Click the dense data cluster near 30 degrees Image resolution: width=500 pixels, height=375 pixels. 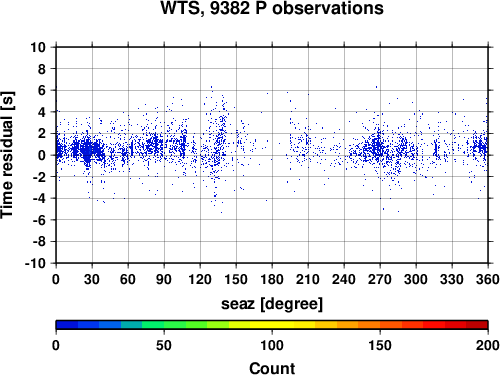coord(87,149)
